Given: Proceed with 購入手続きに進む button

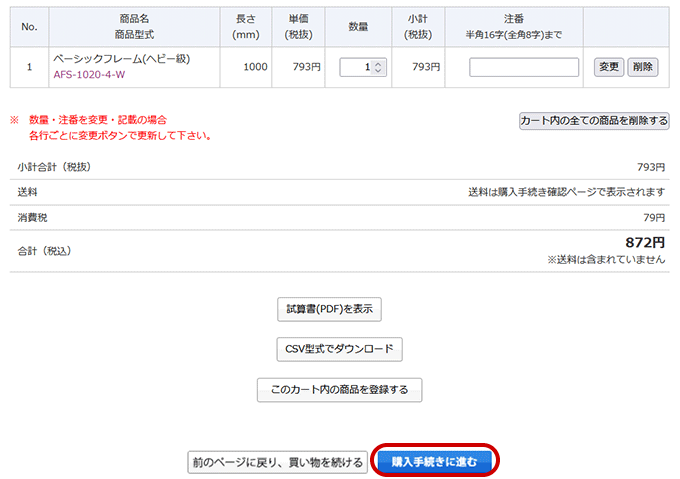Looking at the screenshot, I should tap(435, 462).
